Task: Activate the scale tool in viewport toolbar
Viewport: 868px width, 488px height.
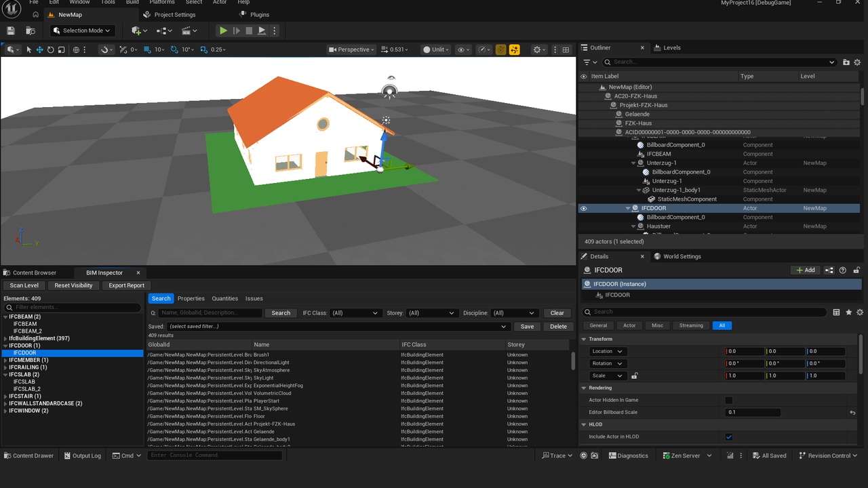Action: click(61, 49)
